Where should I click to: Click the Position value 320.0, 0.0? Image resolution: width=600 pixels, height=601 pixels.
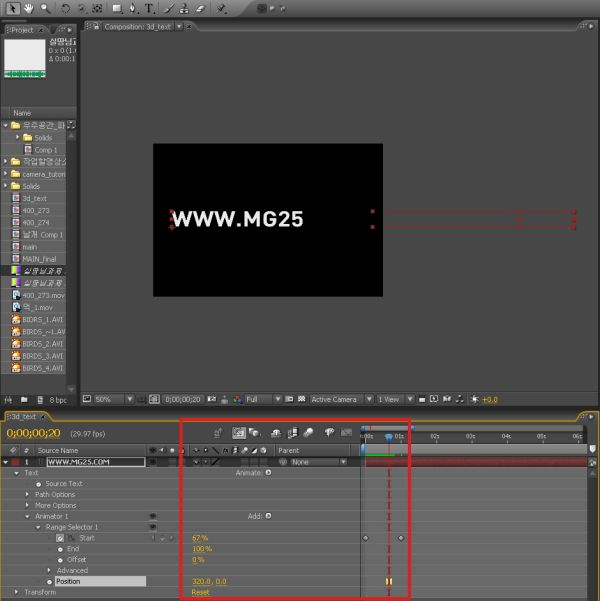point(209,581)
